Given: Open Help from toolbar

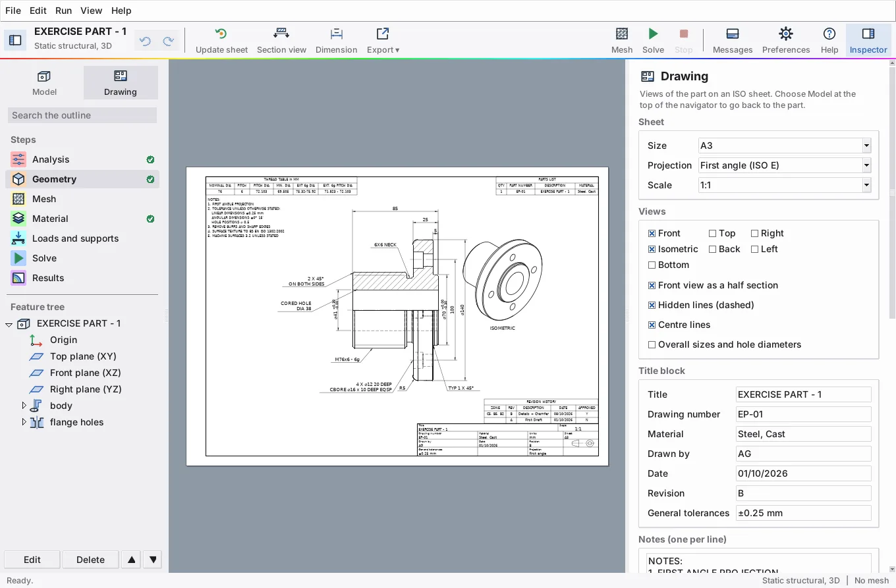Looking at the screenshot, I should (829, 40).
